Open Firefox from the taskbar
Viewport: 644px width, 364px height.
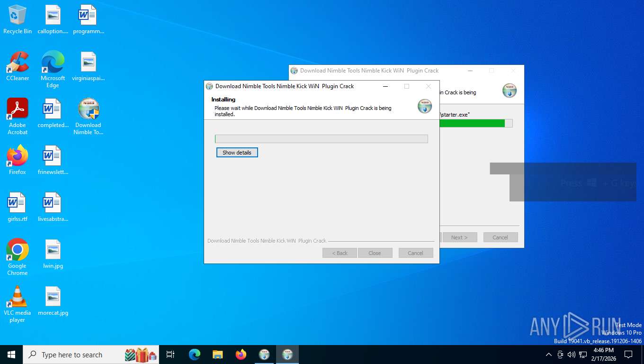tap(241, 355)
